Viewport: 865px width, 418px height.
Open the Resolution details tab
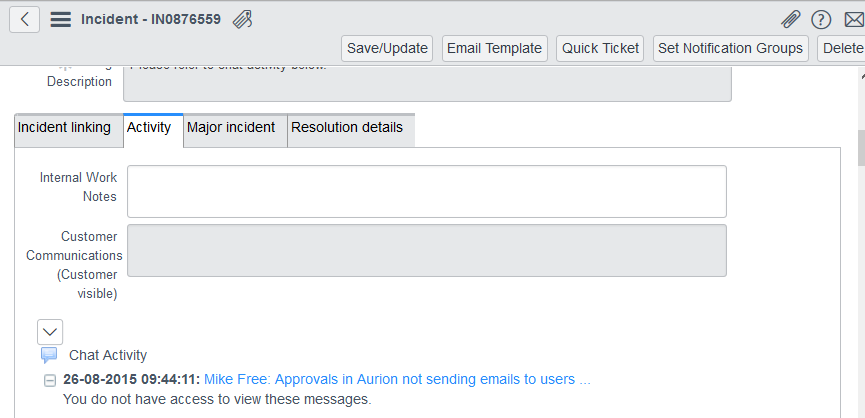pos(351,131)
